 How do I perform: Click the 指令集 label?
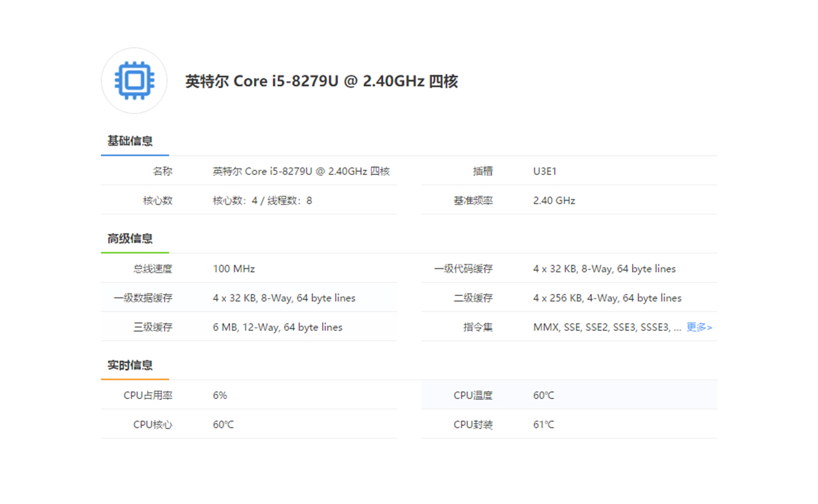[x=478, y=327]
